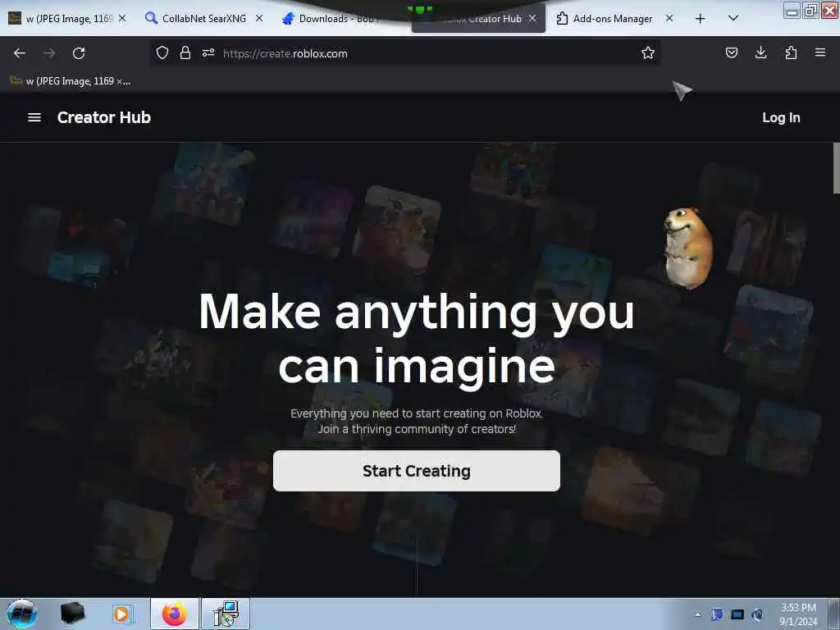The image size is (840, 630).
Task: Show hidden system tray icons
Action: point(697,615)
